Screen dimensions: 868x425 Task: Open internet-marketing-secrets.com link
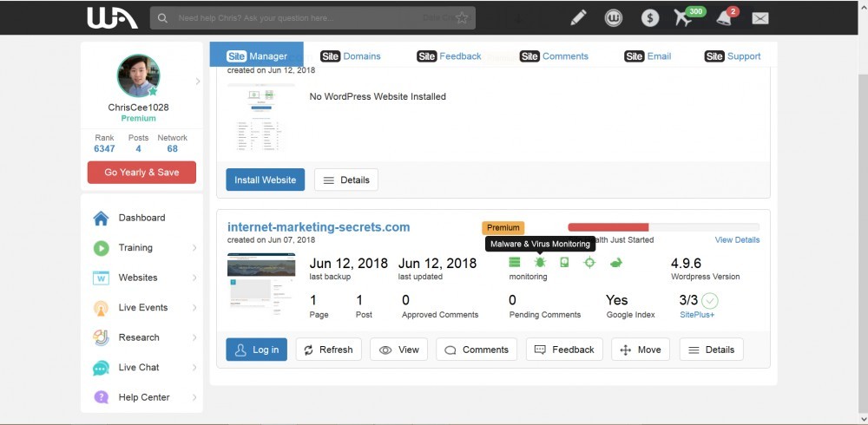pos(319,227)
